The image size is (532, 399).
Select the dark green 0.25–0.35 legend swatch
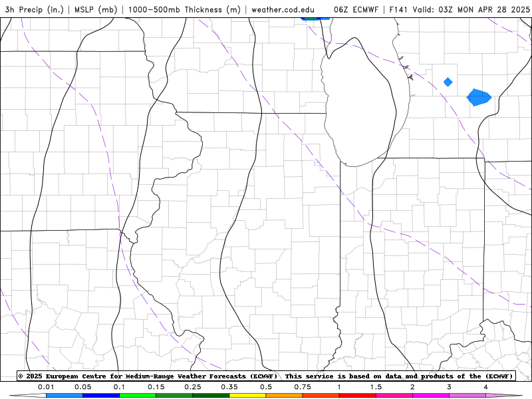tap(211, 396)
